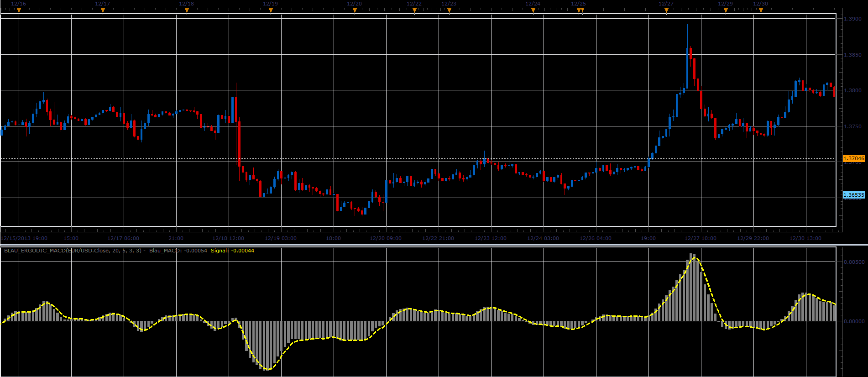Screen dimensions: 868x377
Task: Click the Blau_MACD value label
Action: pyautogui.click(x=178, y=251)
